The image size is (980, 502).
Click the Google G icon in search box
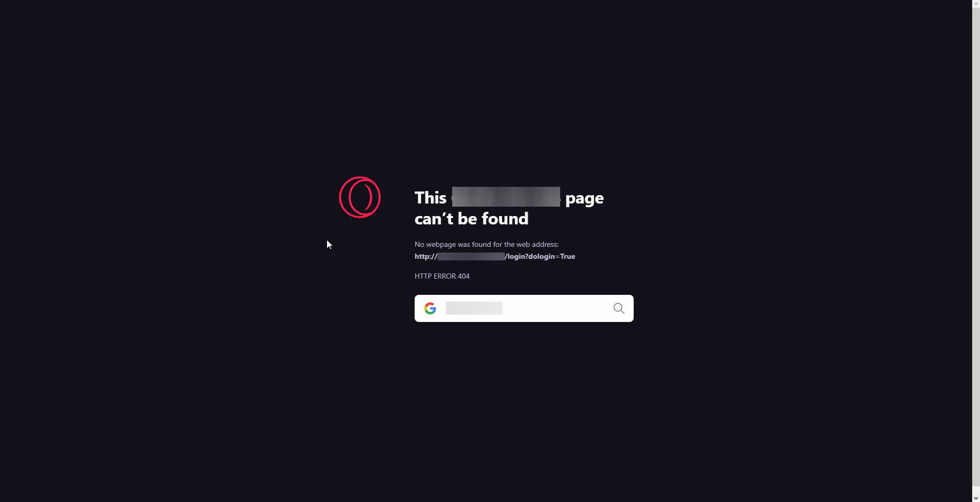(x=430, y=308)
